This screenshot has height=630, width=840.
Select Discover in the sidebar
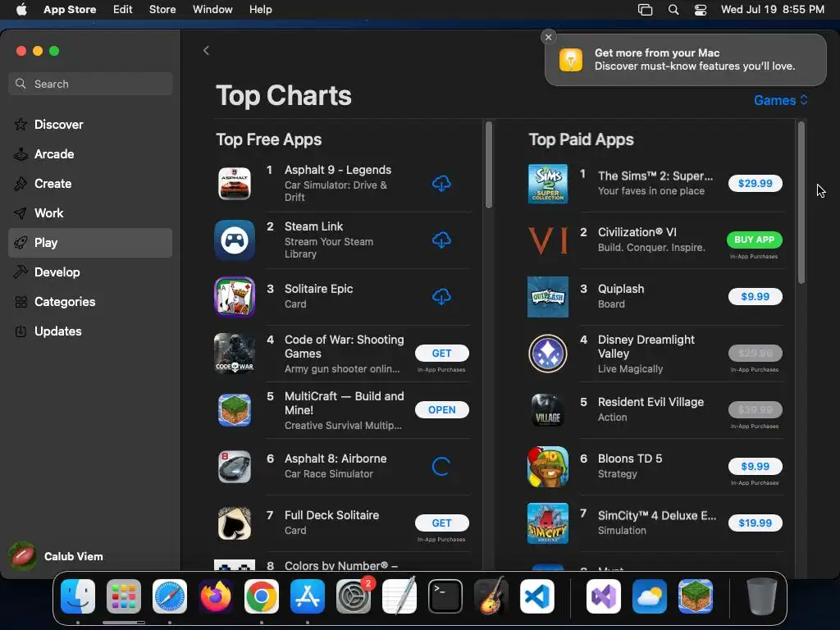tap(90, 125)
